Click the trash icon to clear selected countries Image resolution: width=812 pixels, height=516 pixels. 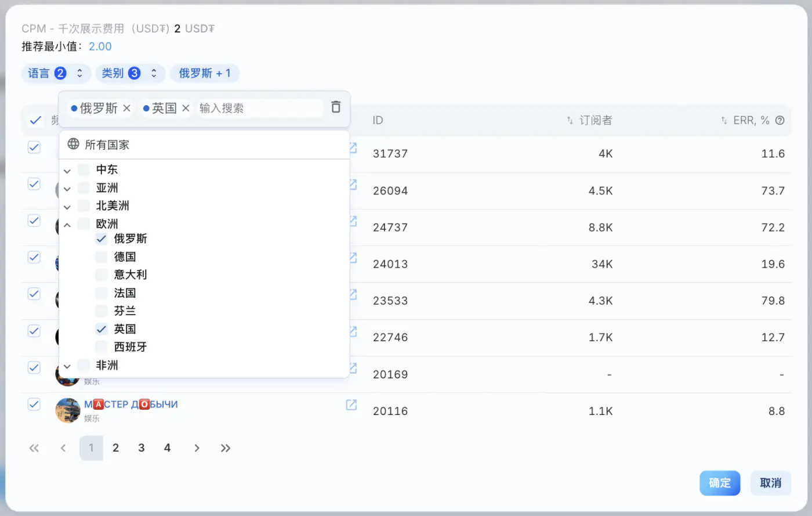336,107
